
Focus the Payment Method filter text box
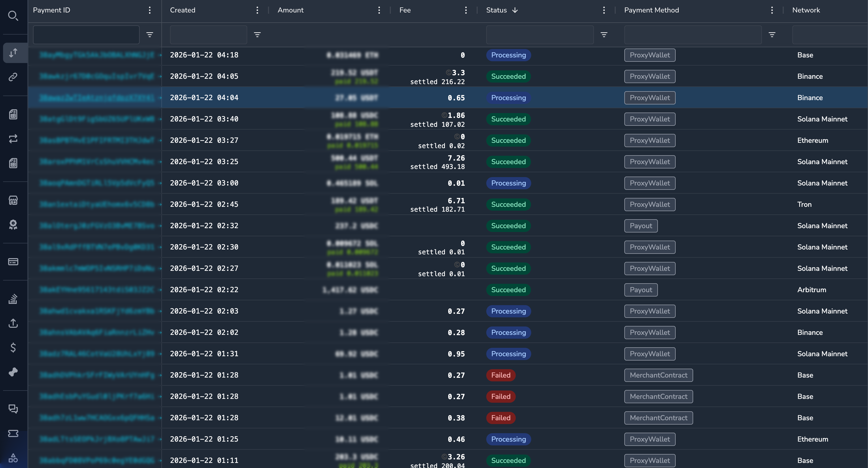(693, 34)
